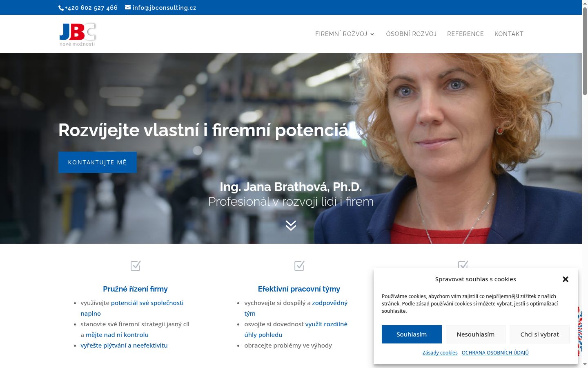Go to the Reference page
The image size is (588, 368).
(465, 34)
